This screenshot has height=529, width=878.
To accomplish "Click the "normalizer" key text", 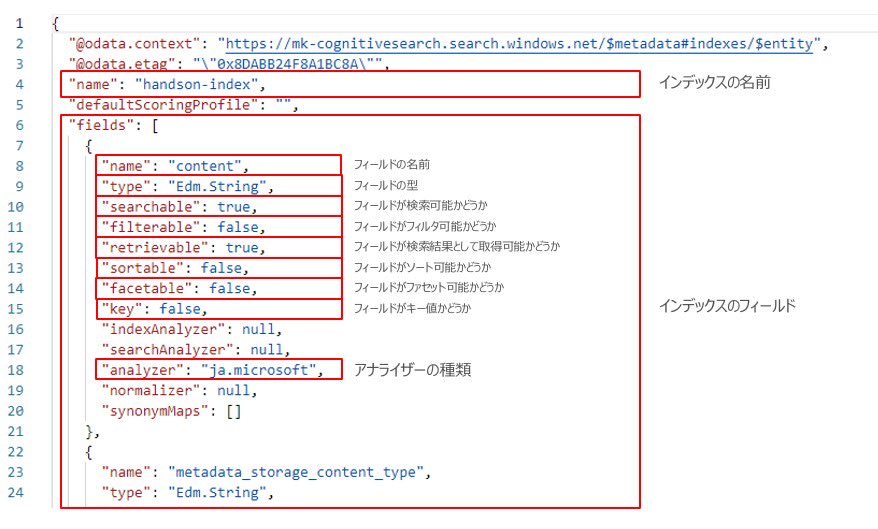I will (x=151, y=391).
